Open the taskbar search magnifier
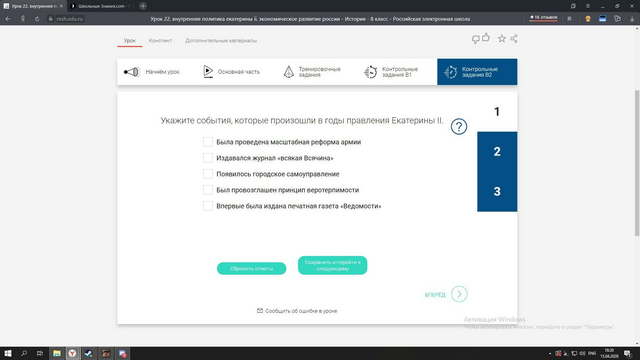This screenshot has height=360, width=640. tap(24, 353)
